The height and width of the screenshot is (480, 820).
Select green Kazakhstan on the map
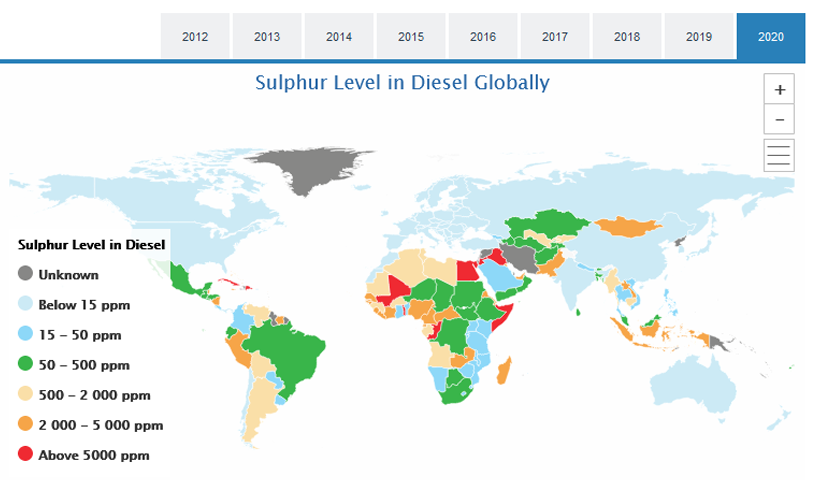(549, 225)
